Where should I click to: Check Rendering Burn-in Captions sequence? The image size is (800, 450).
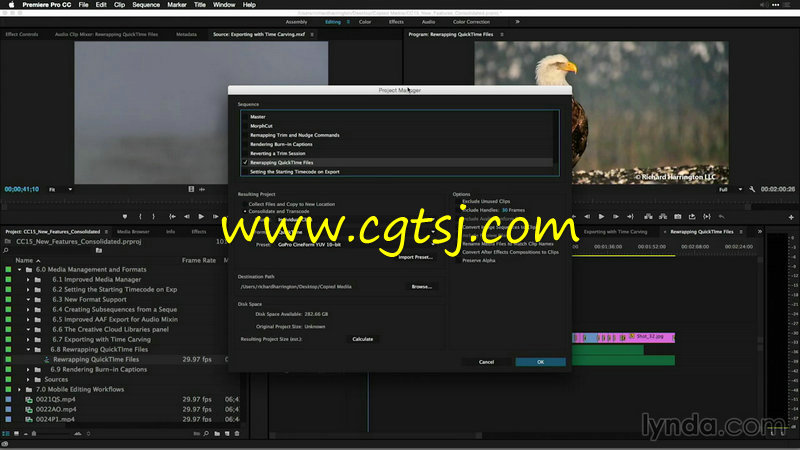[x=245, y=144]
